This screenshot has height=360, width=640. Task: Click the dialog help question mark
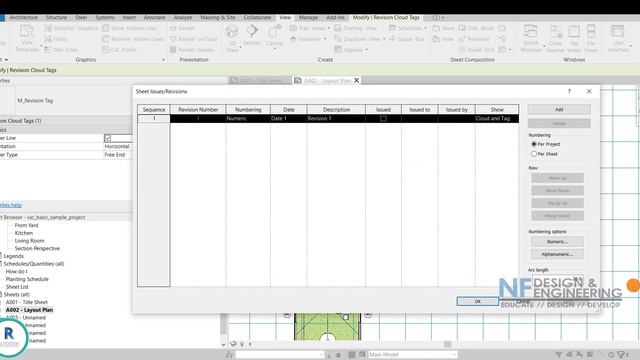(x=569, y=91)
